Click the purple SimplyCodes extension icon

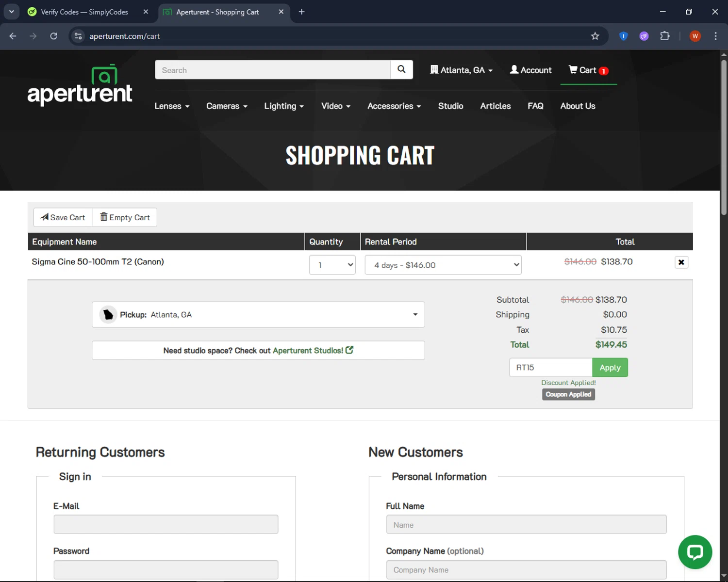pyautogui.click(x=644, y=36)
